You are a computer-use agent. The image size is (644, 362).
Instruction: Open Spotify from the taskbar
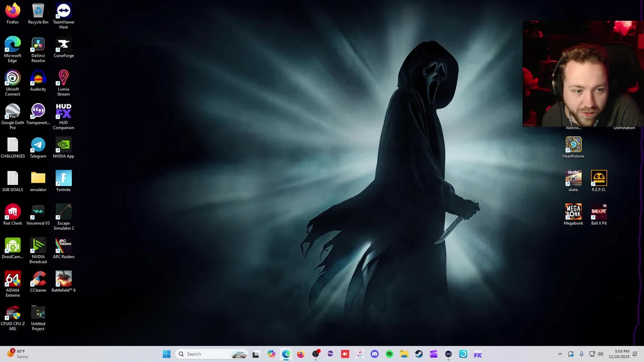pos(389,354)
